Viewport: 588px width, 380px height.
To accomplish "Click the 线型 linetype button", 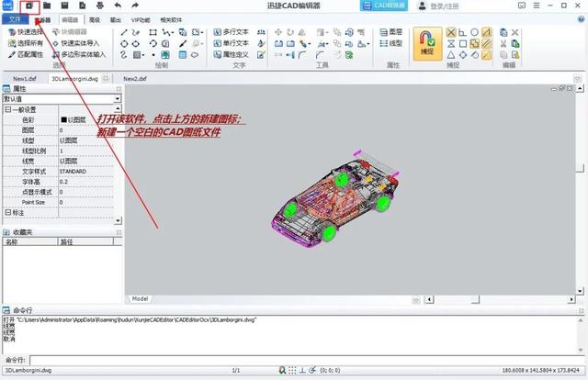I will (391, 44).
